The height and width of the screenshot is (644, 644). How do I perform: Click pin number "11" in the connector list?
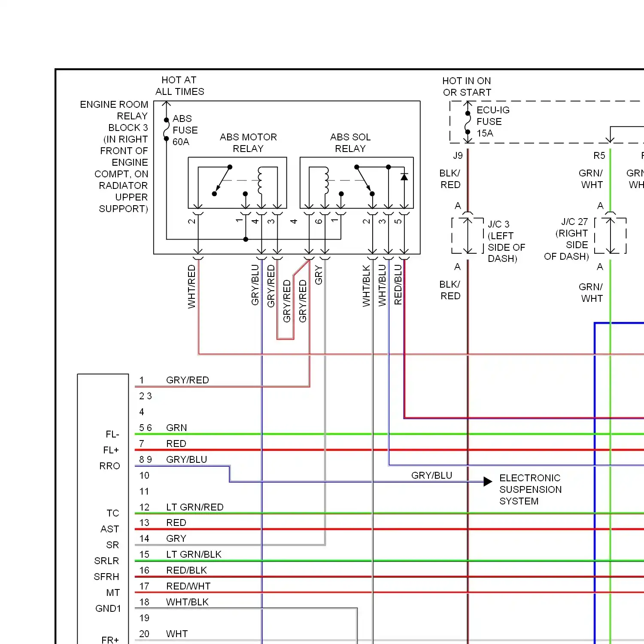[144, 491]
